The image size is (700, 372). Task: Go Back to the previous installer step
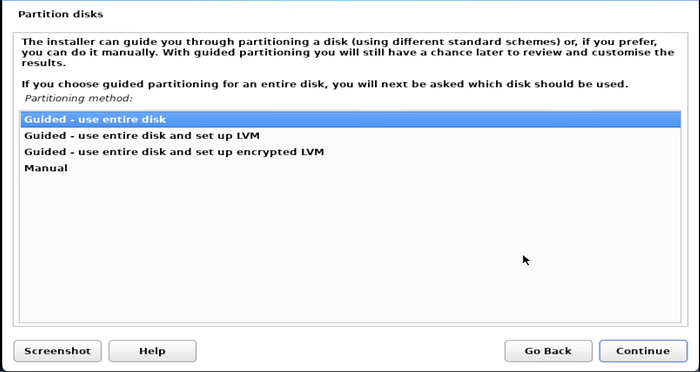click(548, 351)
